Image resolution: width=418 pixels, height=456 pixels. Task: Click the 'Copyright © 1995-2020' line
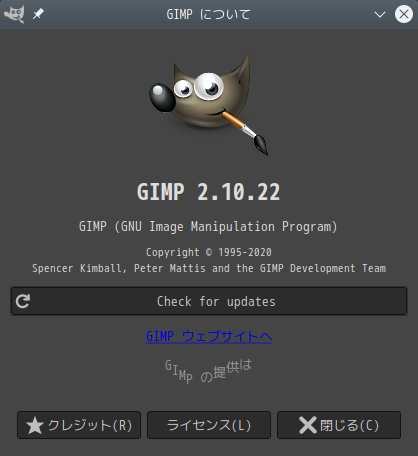(209, 252)
